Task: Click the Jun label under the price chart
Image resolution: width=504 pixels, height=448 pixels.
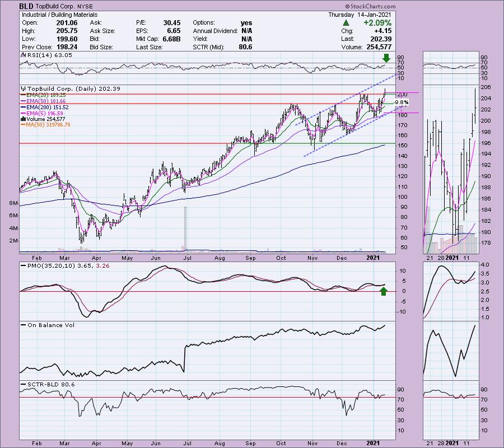Action: tap(156, 258)
